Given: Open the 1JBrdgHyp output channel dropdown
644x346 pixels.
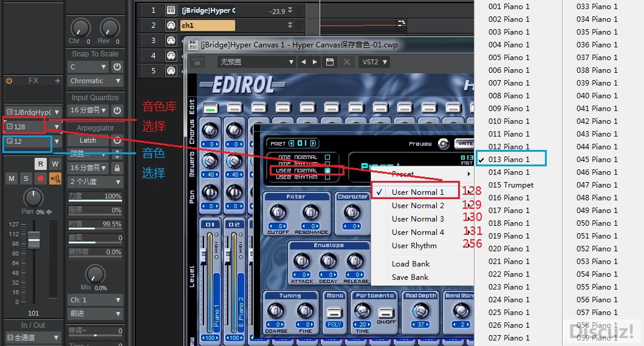Looking at the screenshot, I should (33, 112).
